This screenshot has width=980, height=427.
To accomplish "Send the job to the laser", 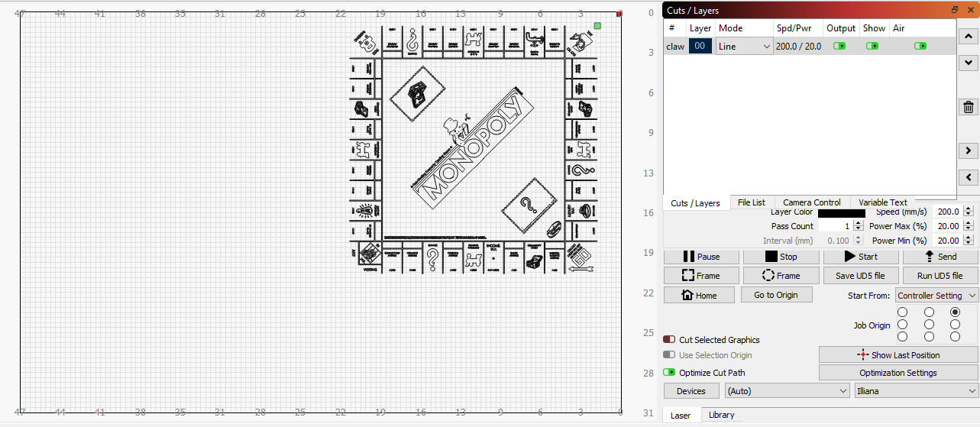I will tap(940, 257).
